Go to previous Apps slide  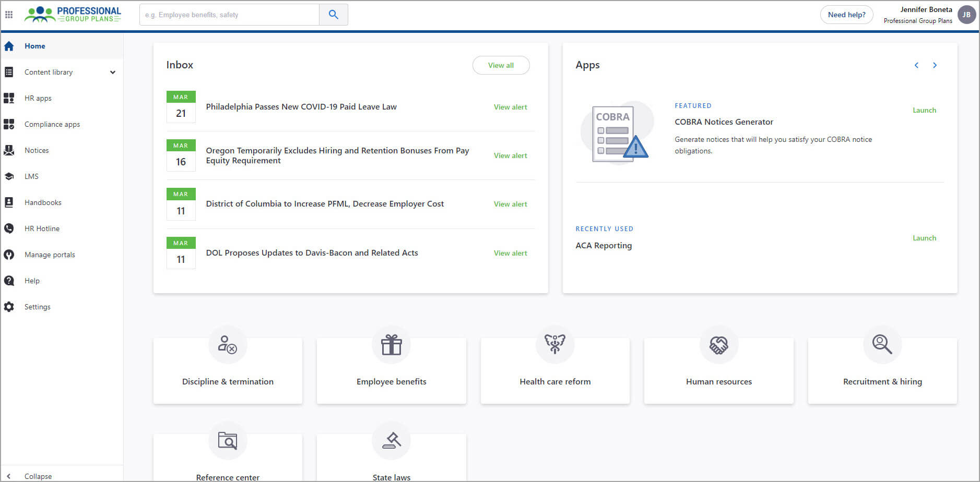click(916, 65)
